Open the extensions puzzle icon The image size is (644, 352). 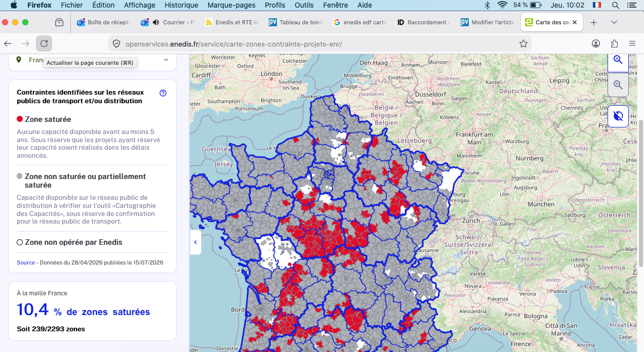614,43
